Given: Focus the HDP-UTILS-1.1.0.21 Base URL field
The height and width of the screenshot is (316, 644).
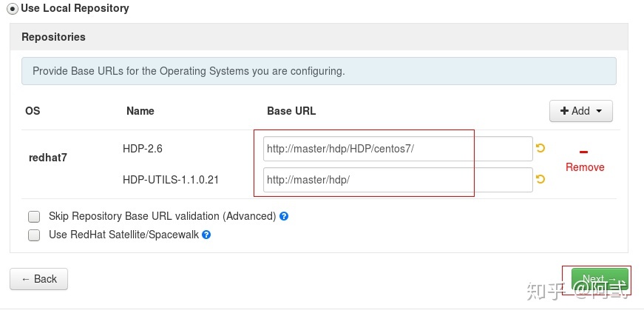Looking at the screenshot, I should [398, 180].
